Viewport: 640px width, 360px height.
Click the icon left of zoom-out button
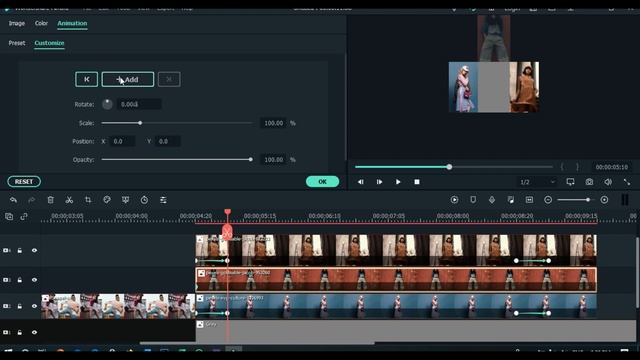pos(529,200)
